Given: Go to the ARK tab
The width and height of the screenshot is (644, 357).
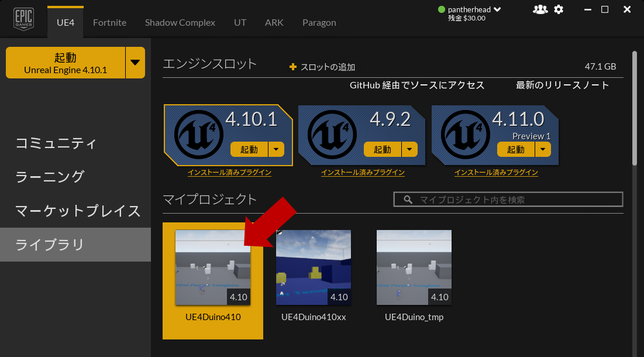Looking at the screenshot, I should pyautogui.click(x=274, y=23).
